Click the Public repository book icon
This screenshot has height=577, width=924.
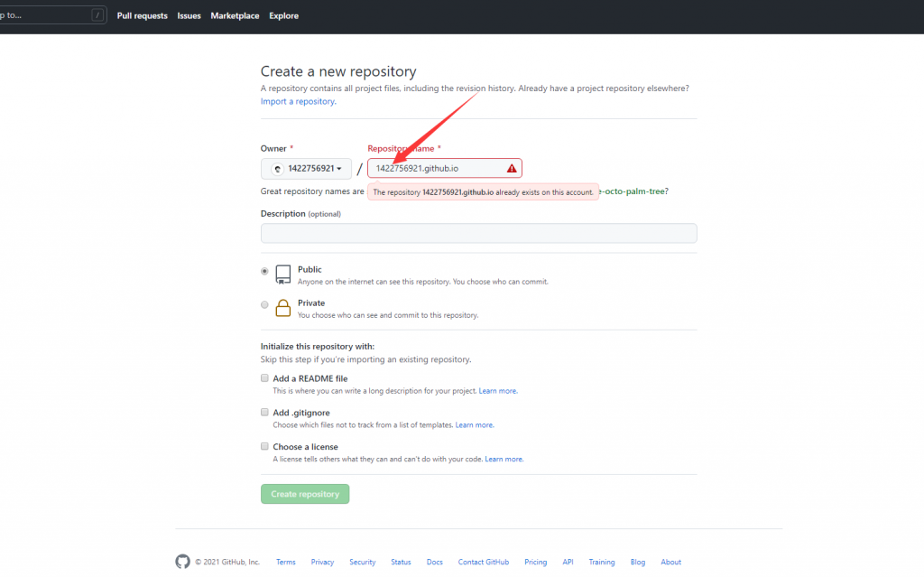pos(283,274)
